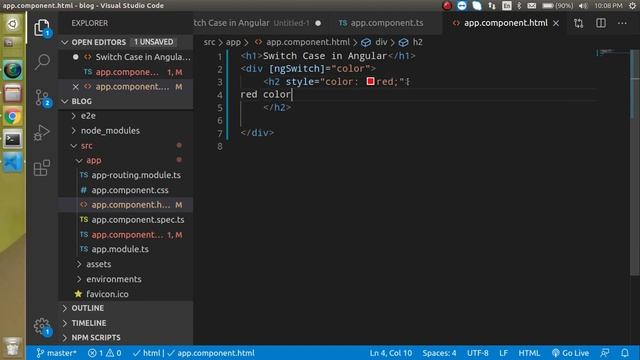Viewport: 640px width, 360px height.
Task: Click the feedback icon in status bar
Action: (x=605, y=353)
